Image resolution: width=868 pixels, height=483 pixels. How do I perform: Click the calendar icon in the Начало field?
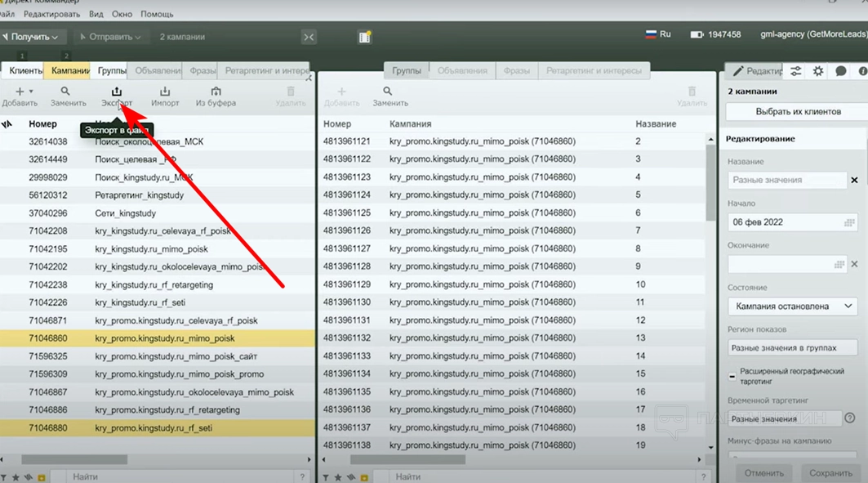tap(849, 222)
